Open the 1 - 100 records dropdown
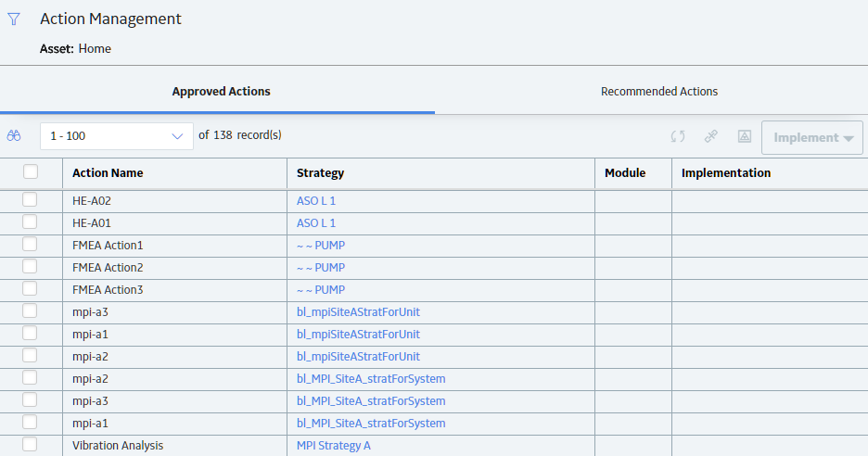The height and width of the screenshot is (456, 868). coord(117,136)
